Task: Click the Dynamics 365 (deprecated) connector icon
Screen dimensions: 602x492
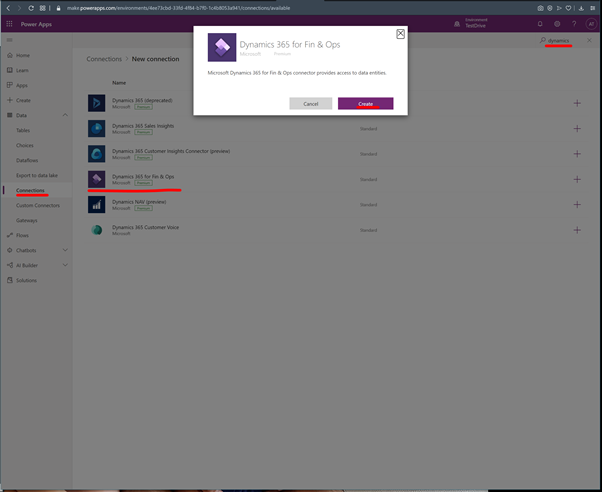Action: (x=96, y=103)
